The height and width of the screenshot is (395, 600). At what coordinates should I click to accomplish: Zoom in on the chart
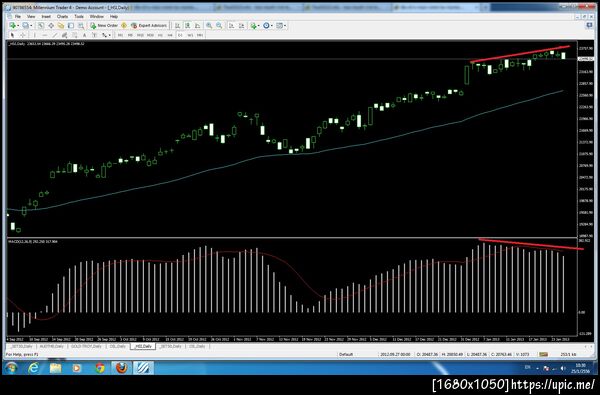point(209,25)
